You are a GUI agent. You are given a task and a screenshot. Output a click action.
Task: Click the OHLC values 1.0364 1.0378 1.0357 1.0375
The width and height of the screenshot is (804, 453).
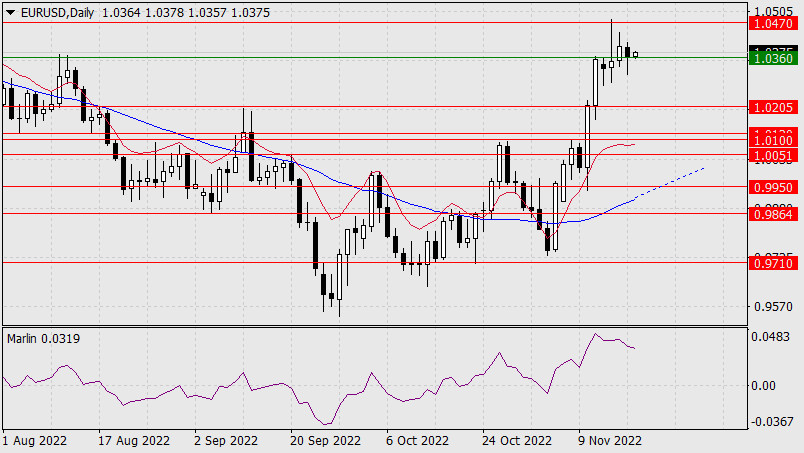(x=186, y=13)
